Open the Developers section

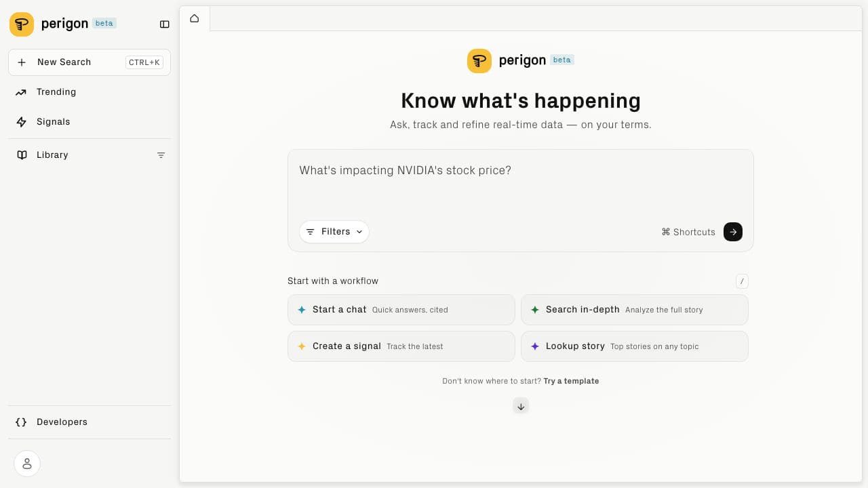90,422
